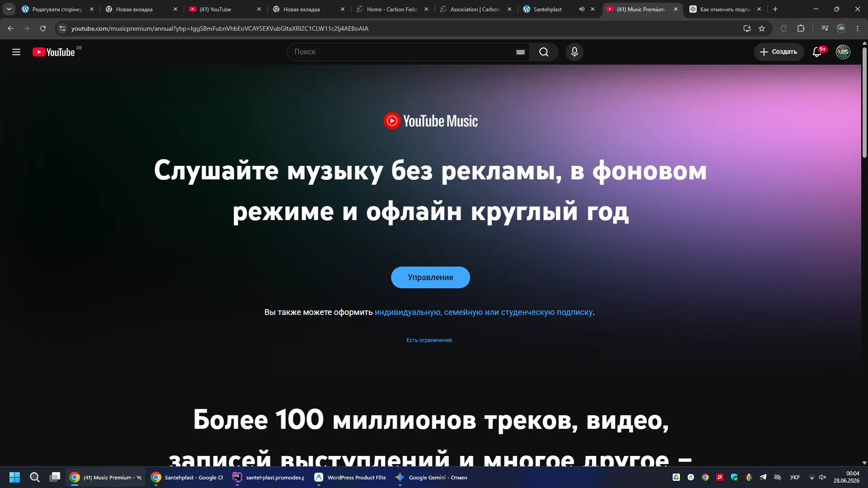868x488 pixels.
Task: Open Task View on the taskbar
Action: point(55,477)
